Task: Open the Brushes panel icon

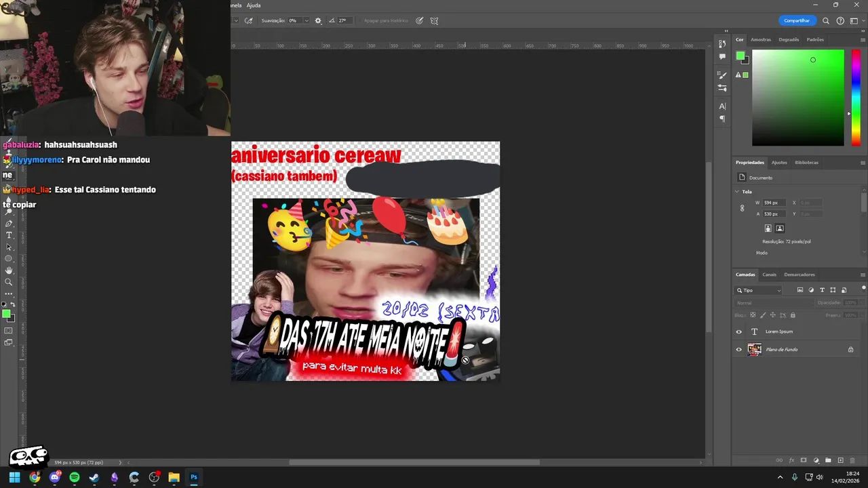Action: tap(722, 75)
